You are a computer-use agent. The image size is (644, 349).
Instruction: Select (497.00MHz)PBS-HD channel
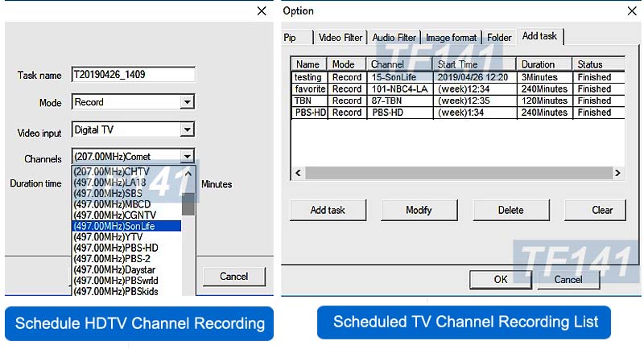(x=126, y=248)
